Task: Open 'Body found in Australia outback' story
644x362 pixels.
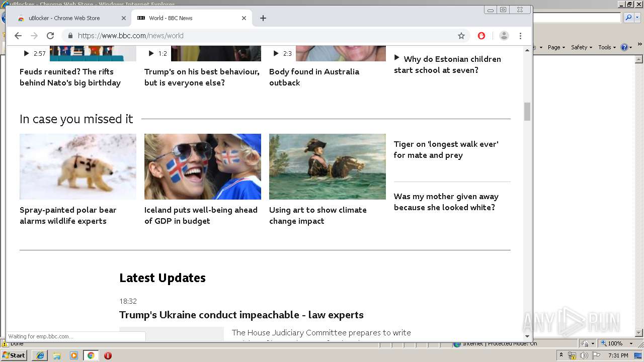Action: click(x=314, y=77)
